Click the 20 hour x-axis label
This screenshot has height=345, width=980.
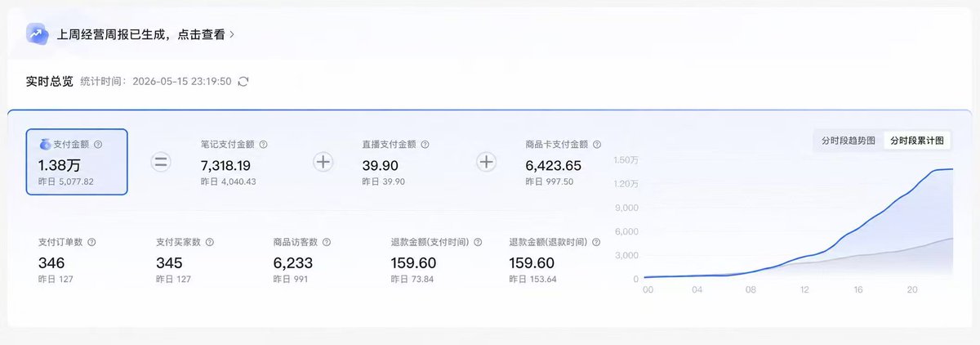[913, 289]
